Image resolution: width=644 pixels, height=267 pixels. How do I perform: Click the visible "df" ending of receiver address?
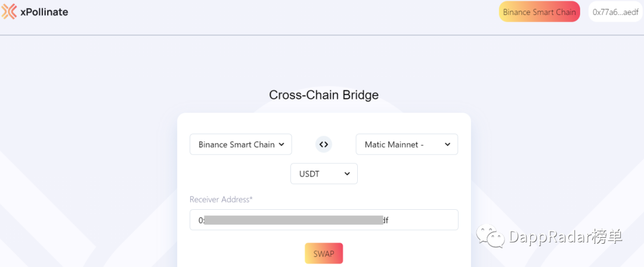click(386, 220)
